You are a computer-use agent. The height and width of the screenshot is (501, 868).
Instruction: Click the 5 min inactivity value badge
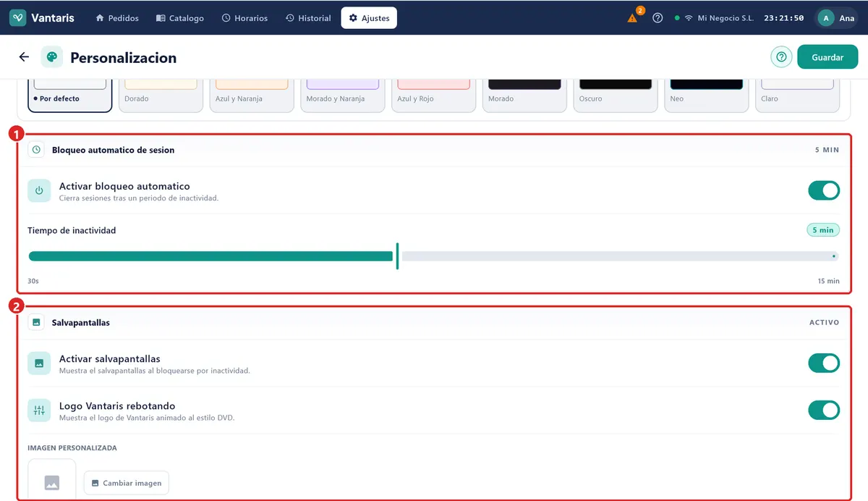pyautogui.click(x=823, y=230)
